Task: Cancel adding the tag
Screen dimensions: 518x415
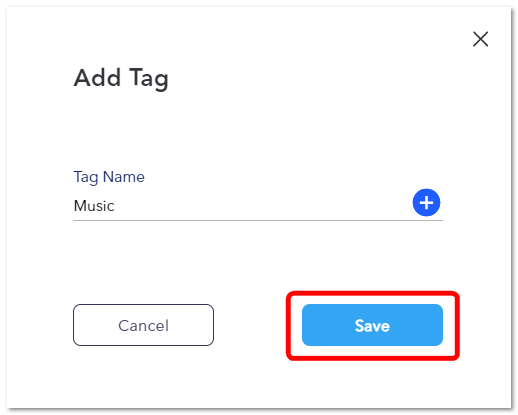Action: (143, 325)
